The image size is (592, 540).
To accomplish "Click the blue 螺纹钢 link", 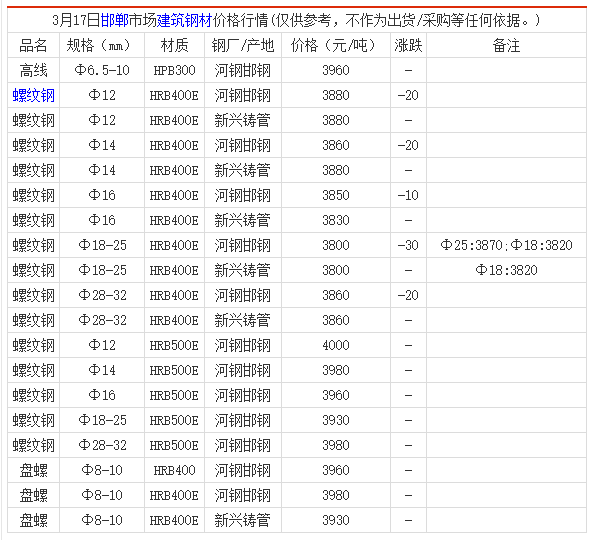I will click(34, 95).
